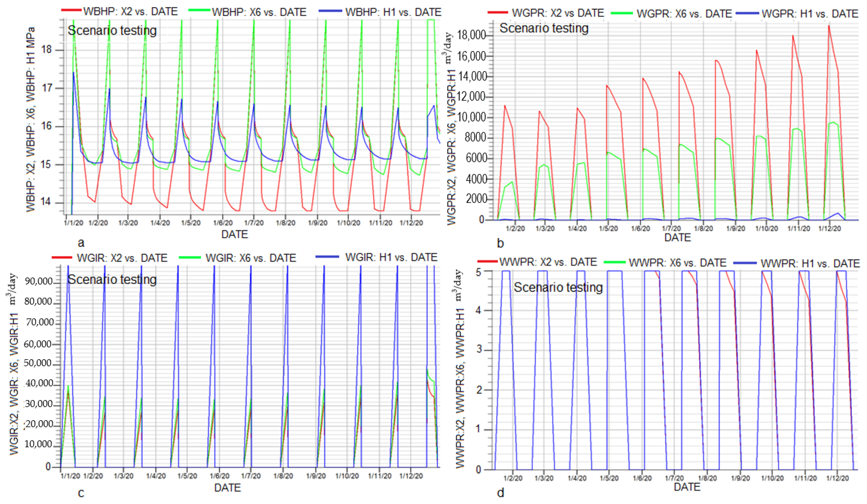867x504 pixels.
Task: Click the blue WBHP: H1 legend swatch
Action: [x=330, y=11]
